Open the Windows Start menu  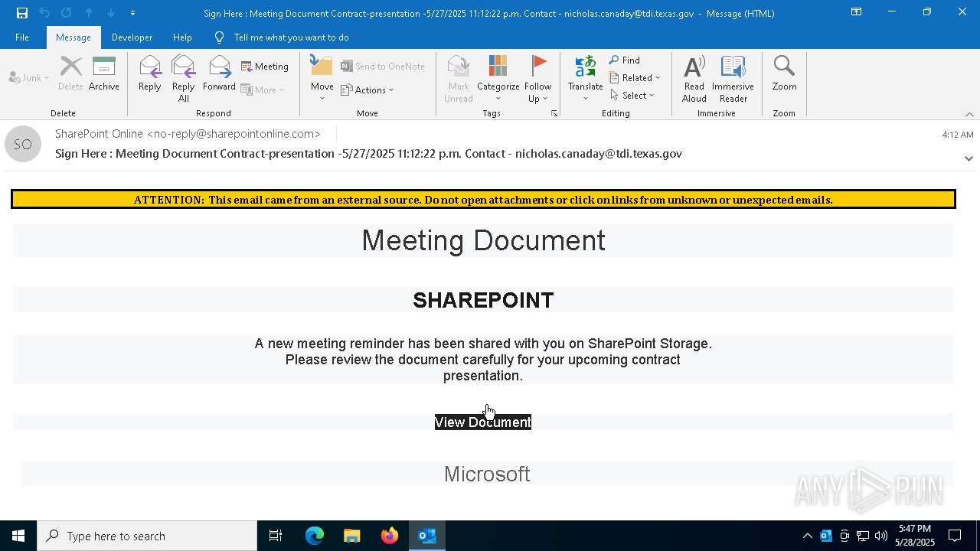tap(18, 536)
